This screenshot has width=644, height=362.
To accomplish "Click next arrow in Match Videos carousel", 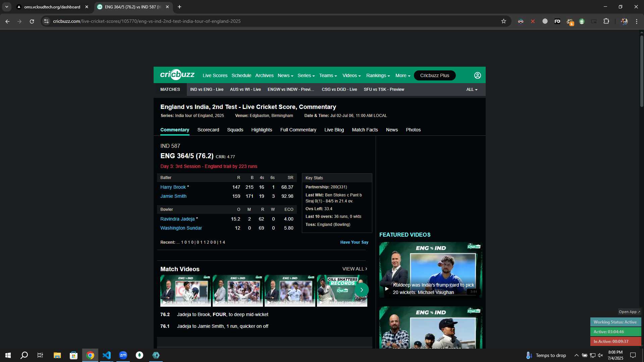I will coord(362,290).
